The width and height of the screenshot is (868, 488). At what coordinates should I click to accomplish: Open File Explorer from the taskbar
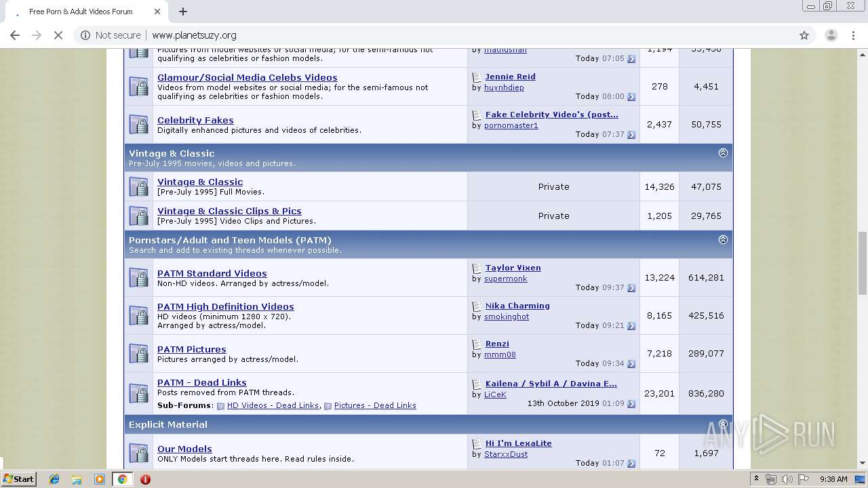click(x=77, y=479)
